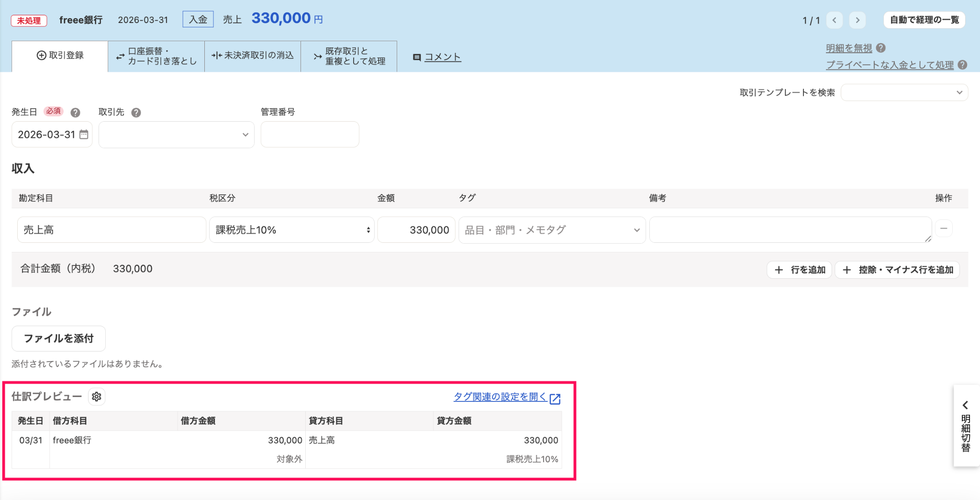Select the 未決済取引の消込 tab
Screen dimensions: 980x500
point(253,56)
